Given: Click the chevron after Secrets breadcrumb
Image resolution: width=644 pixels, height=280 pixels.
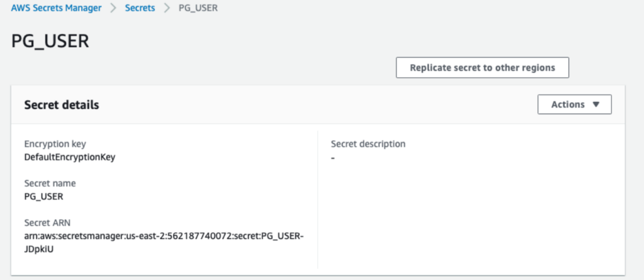Looking at the screenshot, I should (167, 8).
